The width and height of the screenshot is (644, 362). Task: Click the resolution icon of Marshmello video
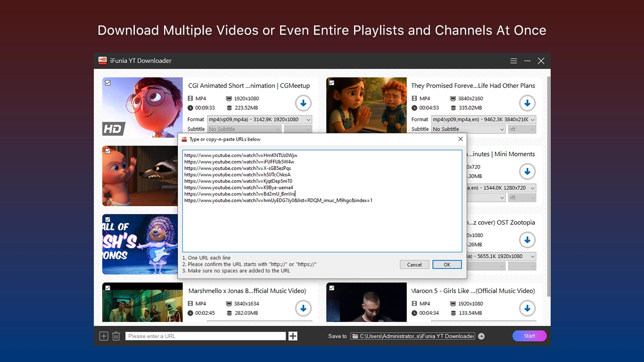coord(229,304)
